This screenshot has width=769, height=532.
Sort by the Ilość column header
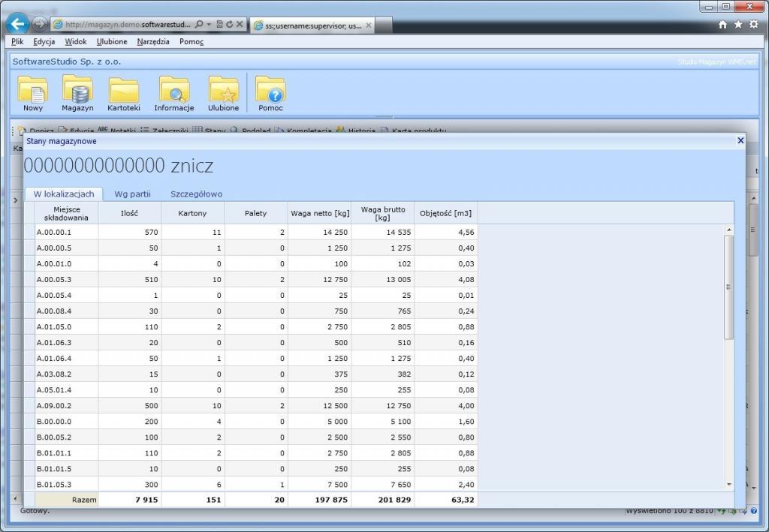click(x=129, y=213)
